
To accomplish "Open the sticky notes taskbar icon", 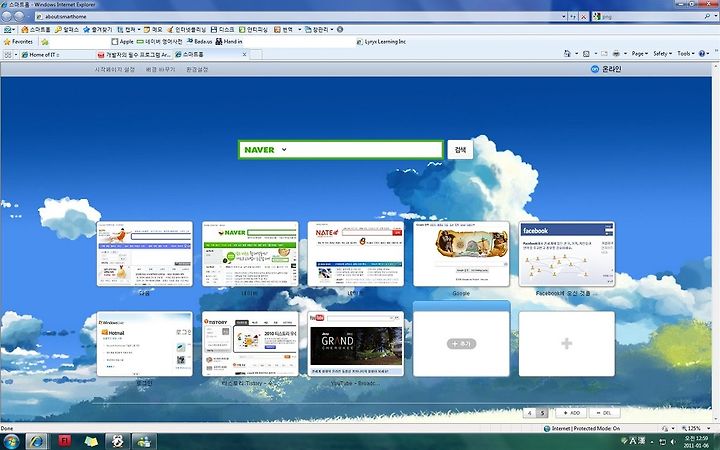I will pyautogui.click(x=91, y=441).
